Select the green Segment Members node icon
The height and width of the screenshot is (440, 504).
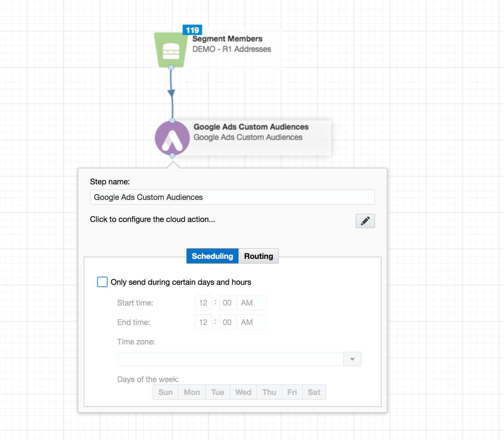click(x=171, y=50)
